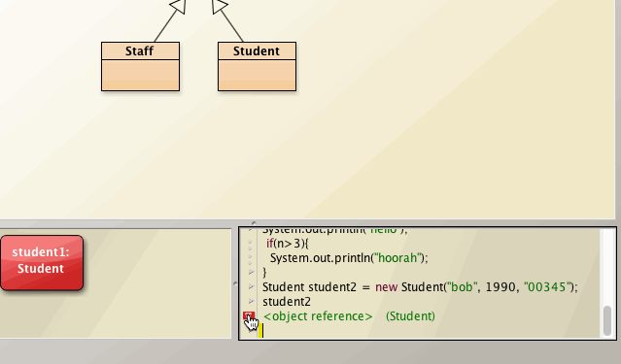
Task: Click the "if(n>3){" line in codepad
Action: [x=287, y=243]
